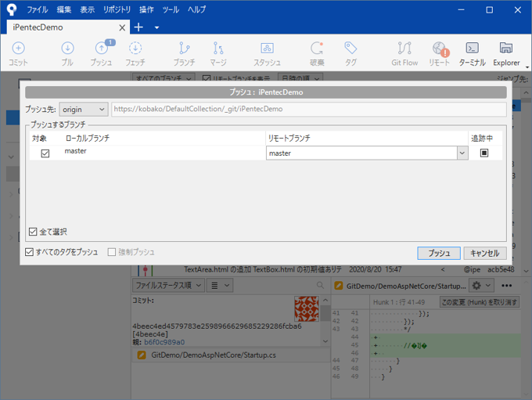Enable the Force push (強制プッシュ) checkbox
The image size is (532, 400).
point(112,252)
